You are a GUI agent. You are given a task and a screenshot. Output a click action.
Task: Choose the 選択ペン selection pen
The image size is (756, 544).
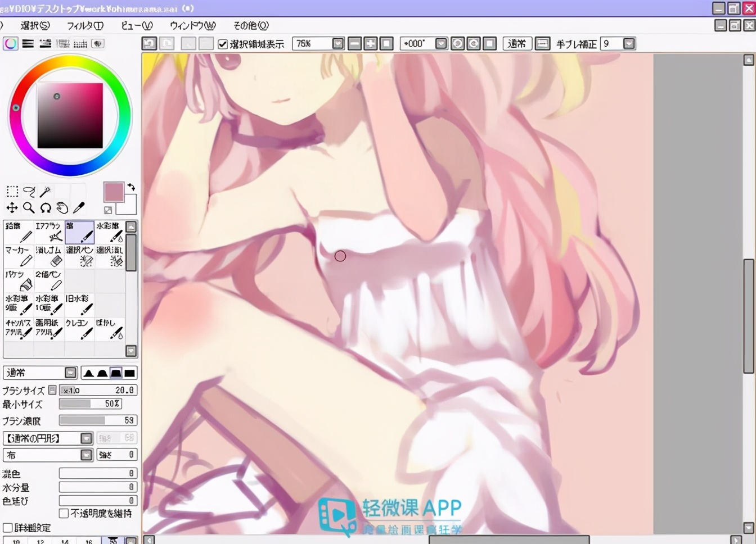point(79,256)
